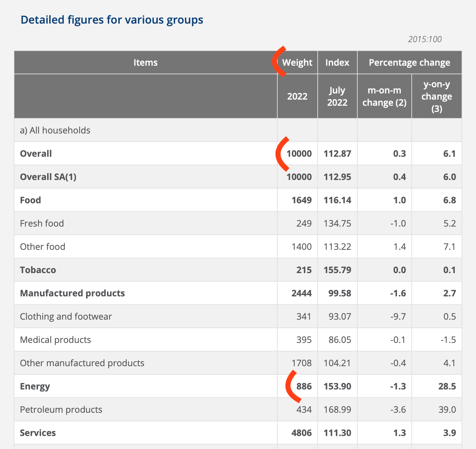Click the Tobacco index value 155.79

pos(337,270)
